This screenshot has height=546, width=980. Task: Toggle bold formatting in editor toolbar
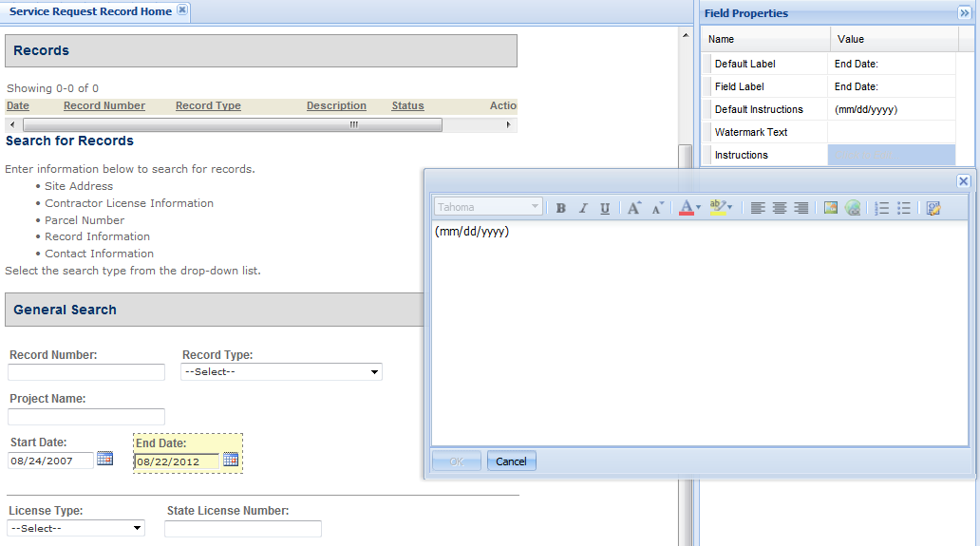click(561, 208)
